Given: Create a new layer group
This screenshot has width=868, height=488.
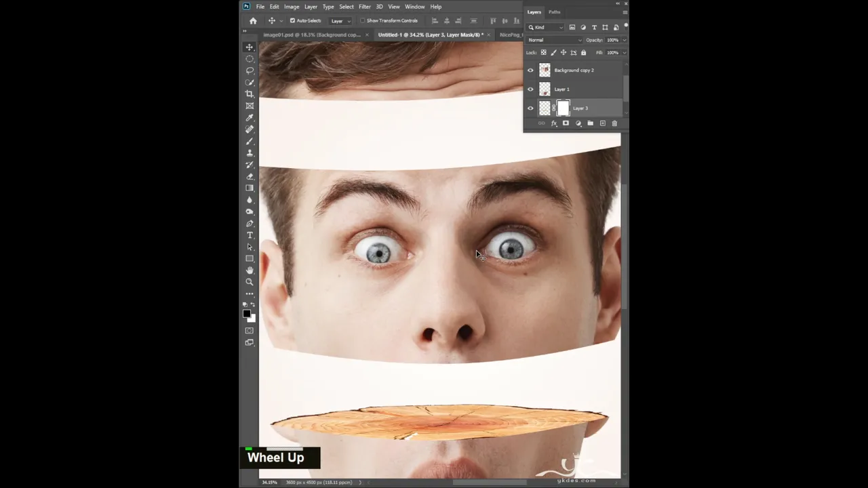Looking at the screenshot, I should [x=590, y=123].
